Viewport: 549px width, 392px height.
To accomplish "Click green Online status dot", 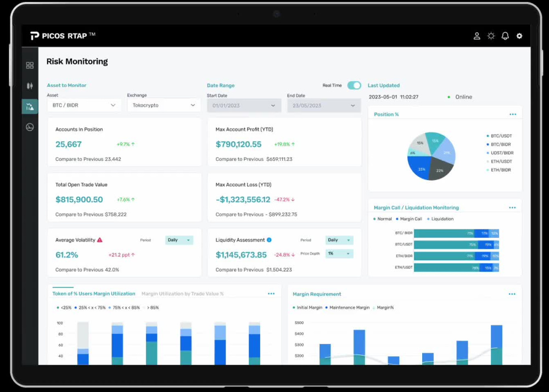I will pos(449,97).
